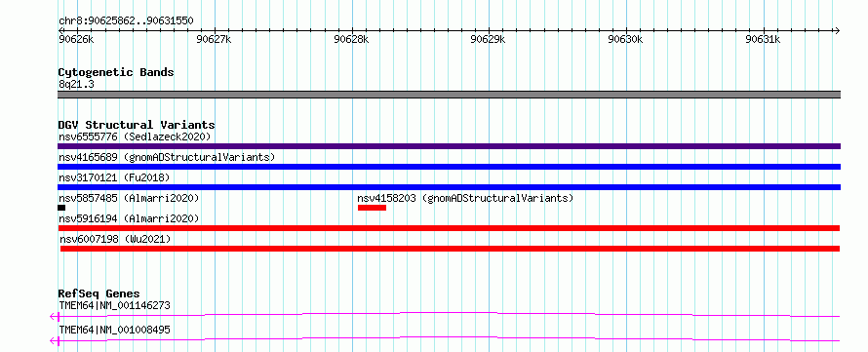Click the arrow at NM_001008495 gene start
This screenshot has height=352, width=868.
(x=55, y=341)
